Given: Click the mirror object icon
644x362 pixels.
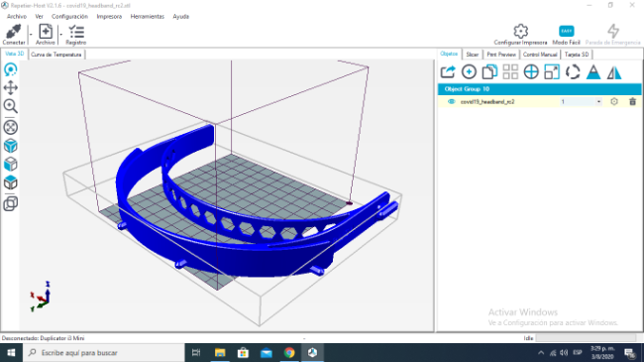Looking at the screenshot, I should pos(614,72).
